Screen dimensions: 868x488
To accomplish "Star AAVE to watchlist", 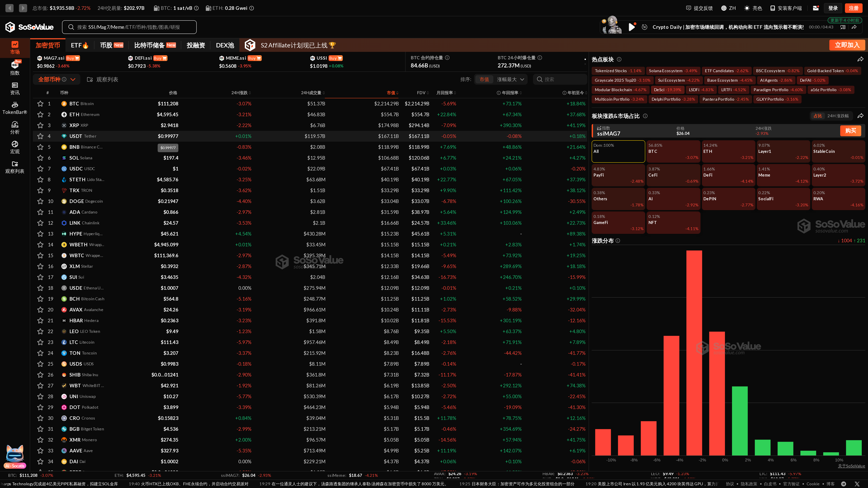I will [x=41, y=451].
